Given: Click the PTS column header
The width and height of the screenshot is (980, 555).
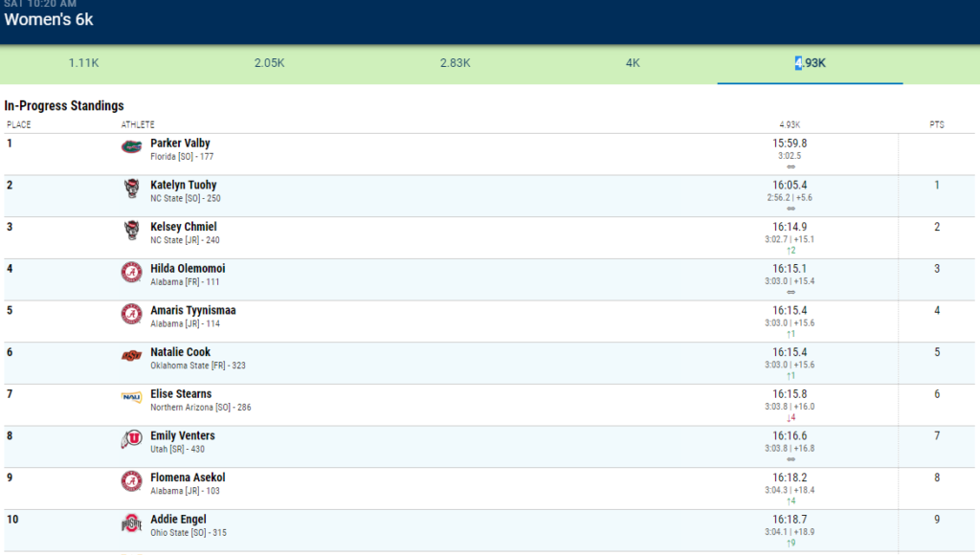Looking at the screenshot, I should coord(937,125).
